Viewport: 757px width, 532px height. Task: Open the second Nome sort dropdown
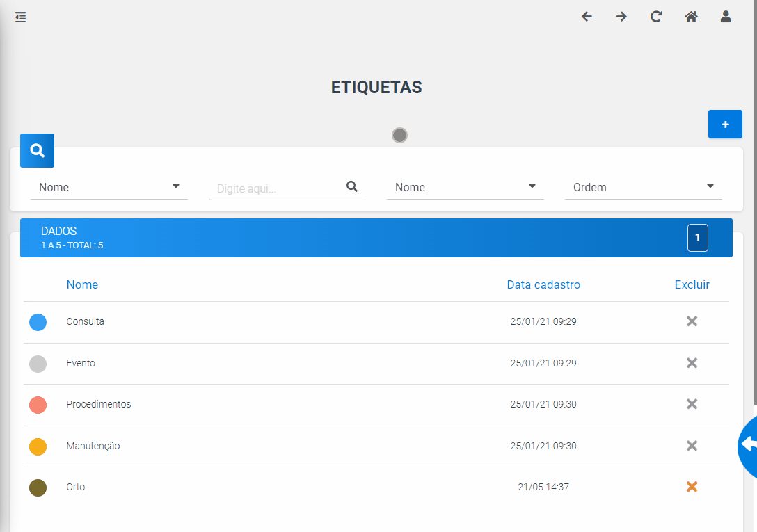coord(465,187)
